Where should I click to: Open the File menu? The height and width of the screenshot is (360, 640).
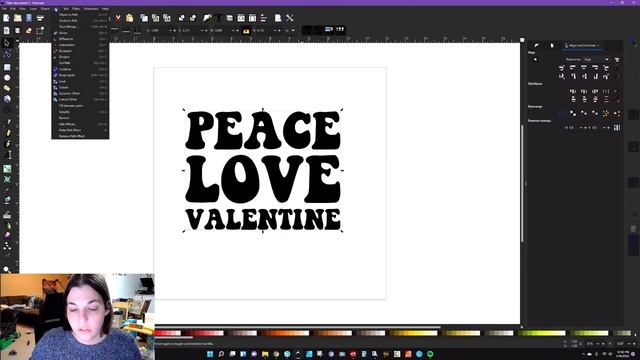(4, 9)
